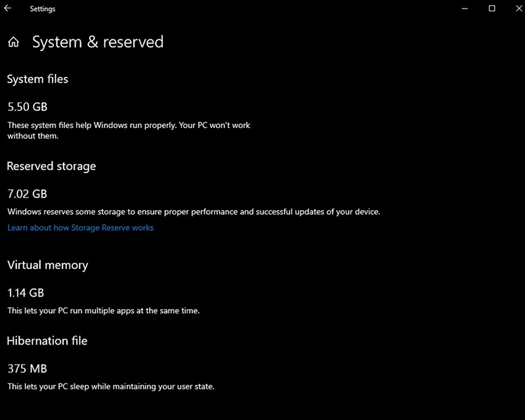Select the 'Reserved storage' heading
Screen dimensions: 525x420
pos(51,167)
